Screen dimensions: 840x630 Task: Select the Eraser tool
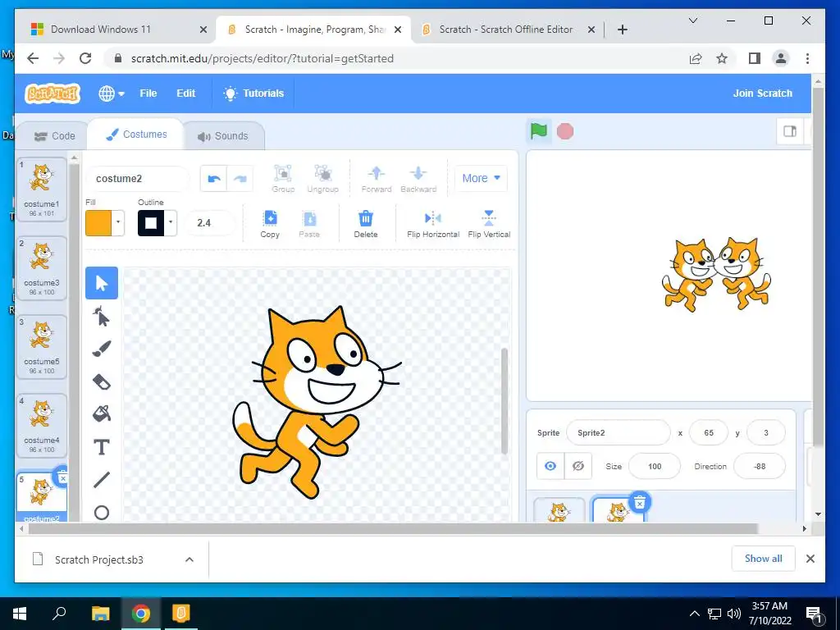tap(102, 381)
